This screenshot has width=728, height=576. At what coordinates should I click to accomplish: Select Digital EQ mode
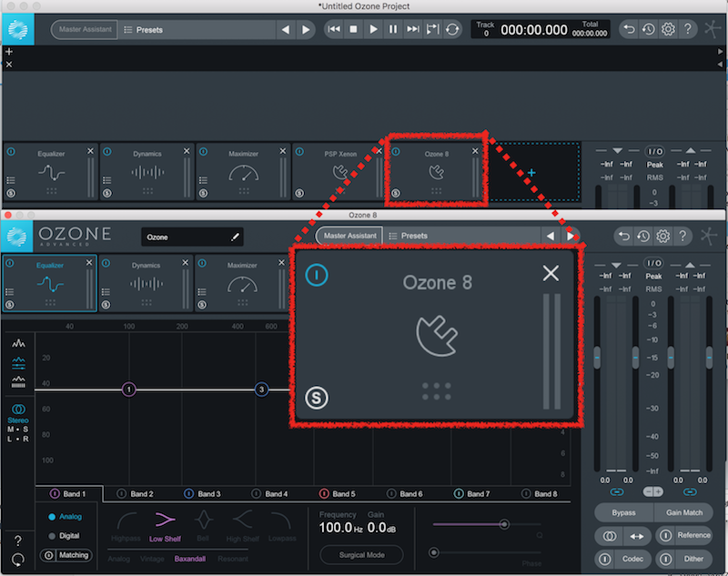(64, 536)
